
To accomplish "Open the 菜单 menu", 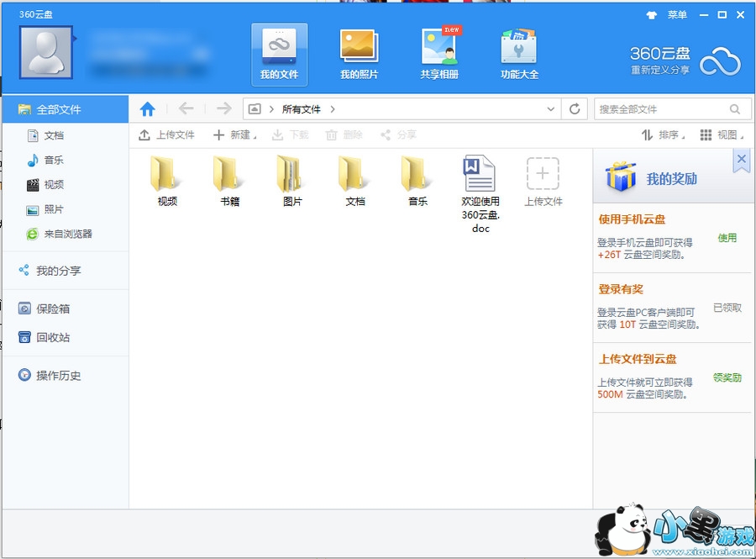I will click(x=677, y=15).
